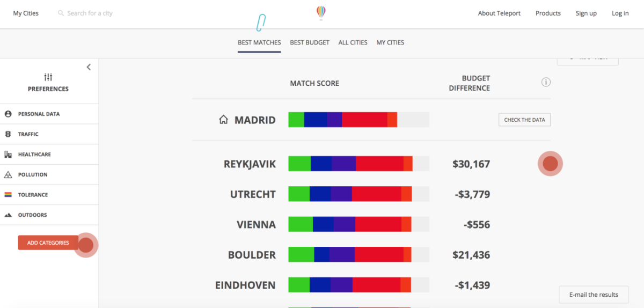Click the Check the Data button
The height and width of the screenshot is (308, 644).
click(x=524, y=120)
